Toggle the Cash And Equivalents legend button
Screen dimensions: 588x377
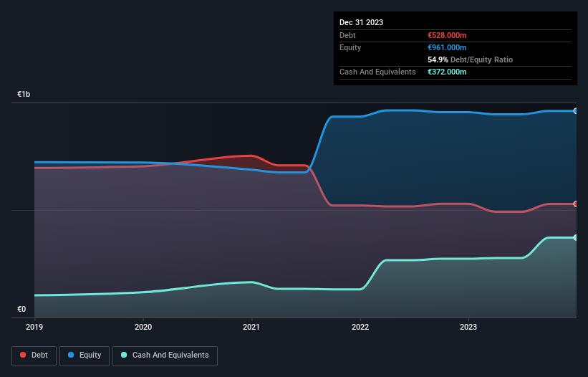click(165, 355)
